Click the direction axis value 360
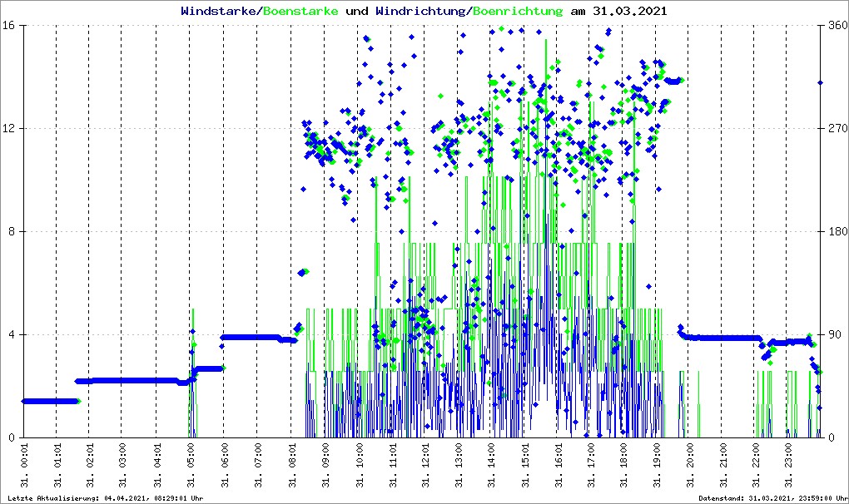This screenshot has height=504, width=849. coord(838,26)
